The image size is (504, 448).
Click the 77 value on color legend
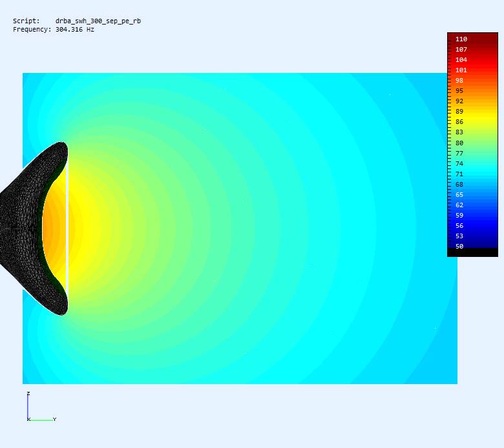[x=459, y=153]
